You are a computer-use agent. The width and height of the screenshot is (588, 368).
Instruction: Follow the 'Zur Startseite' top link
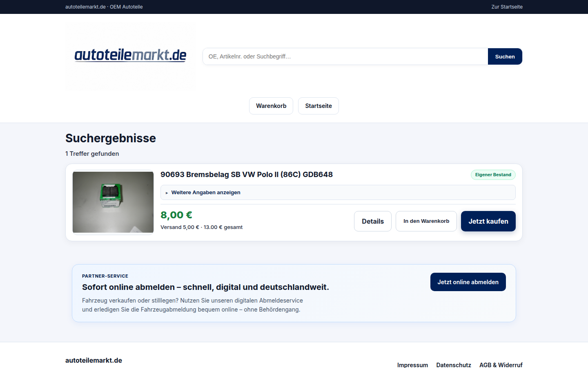[507, 7]
